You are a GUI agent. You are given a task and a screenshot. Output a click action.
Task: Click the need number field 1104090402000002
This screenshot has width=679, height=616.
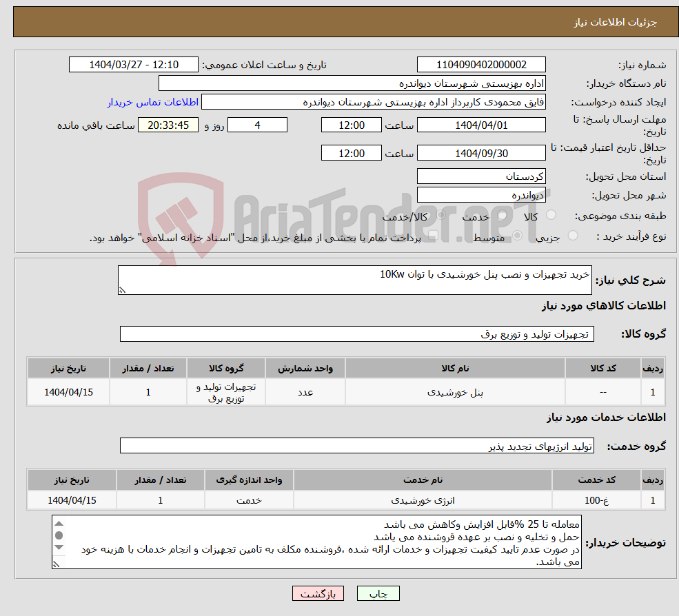(x=481, y=64)
